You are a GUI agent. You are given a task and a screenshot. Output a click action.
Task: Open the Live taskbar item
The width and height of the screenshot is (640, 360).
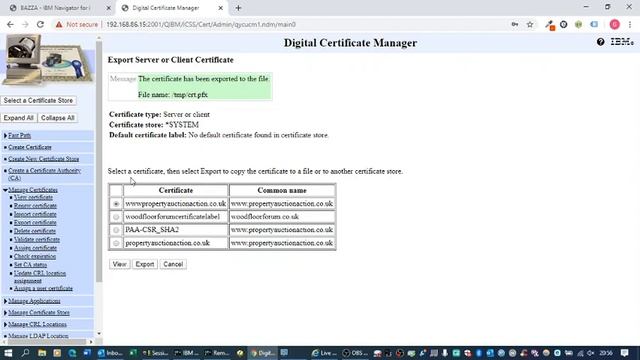pyautogui.click(x=324, y=353)
